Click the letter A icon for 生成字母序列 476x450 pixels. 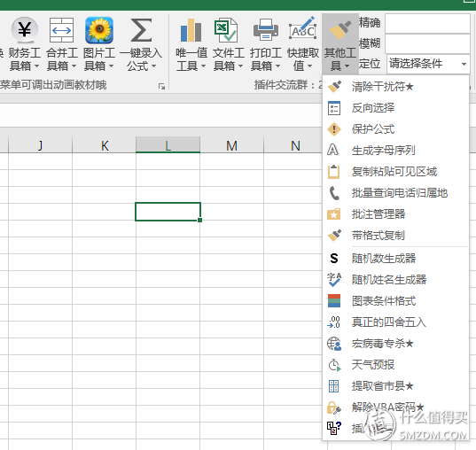point(332,150)
